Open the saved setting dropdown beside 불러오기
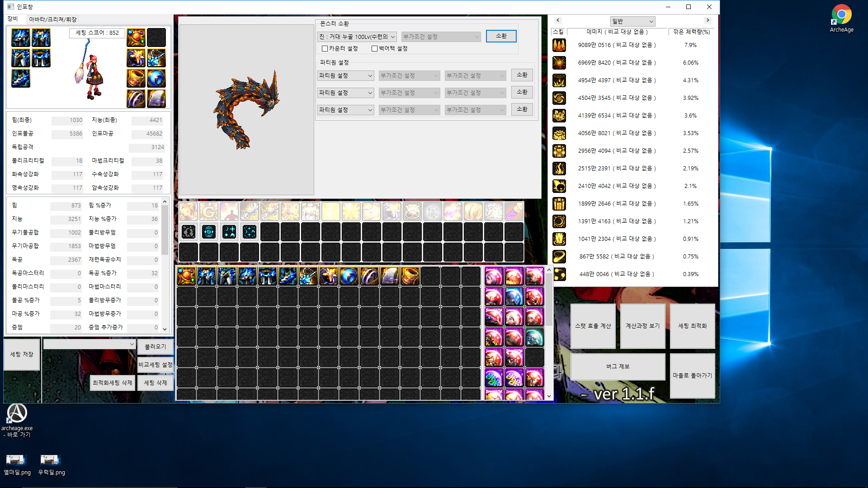Screen dimensions: 868x488 click(90, 344)
